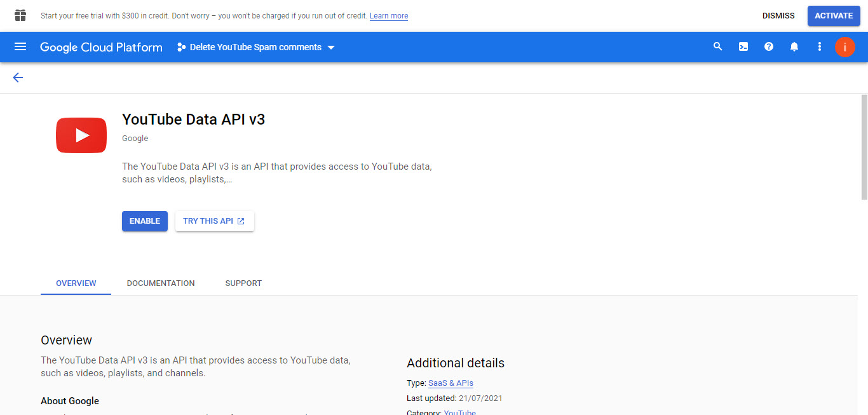Open the three-dot more options menu

[820, 47]
